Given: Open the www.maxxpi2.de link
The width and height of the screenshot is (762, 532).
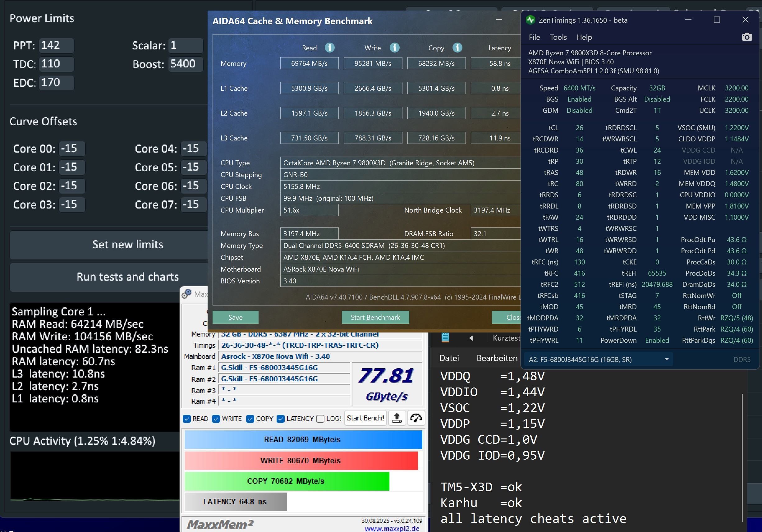Looking at the screenshot, I should click(392, 528).
